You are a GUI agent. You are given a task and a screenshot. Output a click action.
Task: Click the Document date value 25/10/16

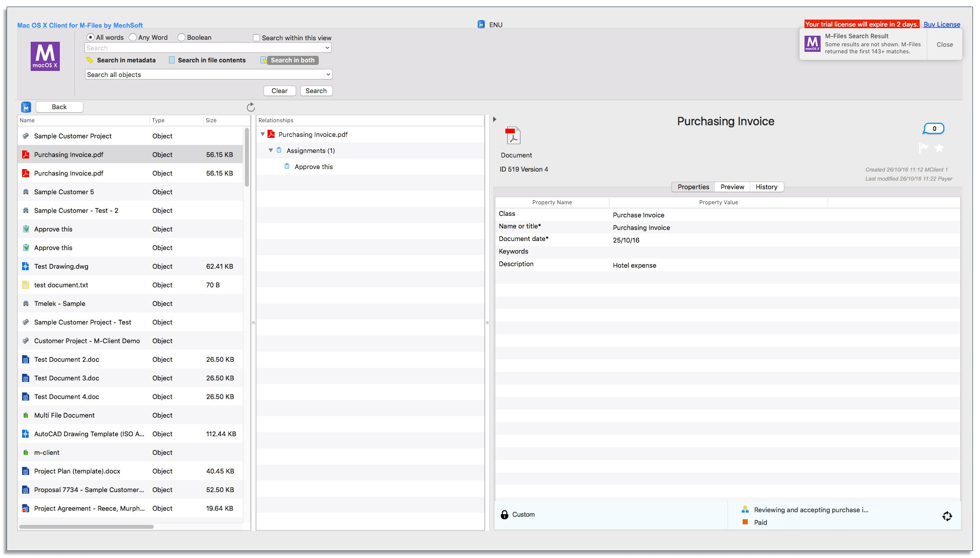click(626, 241)
